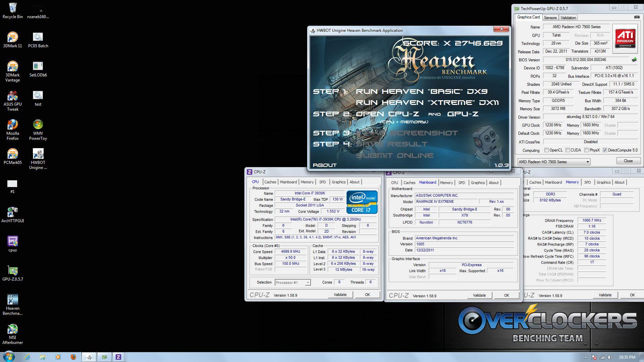The width and height of the screenshot is (644, 362).
Task: Click Run Heaven "Basic" DX9 step
Action: pyautogui.click(x=422, y=91)
